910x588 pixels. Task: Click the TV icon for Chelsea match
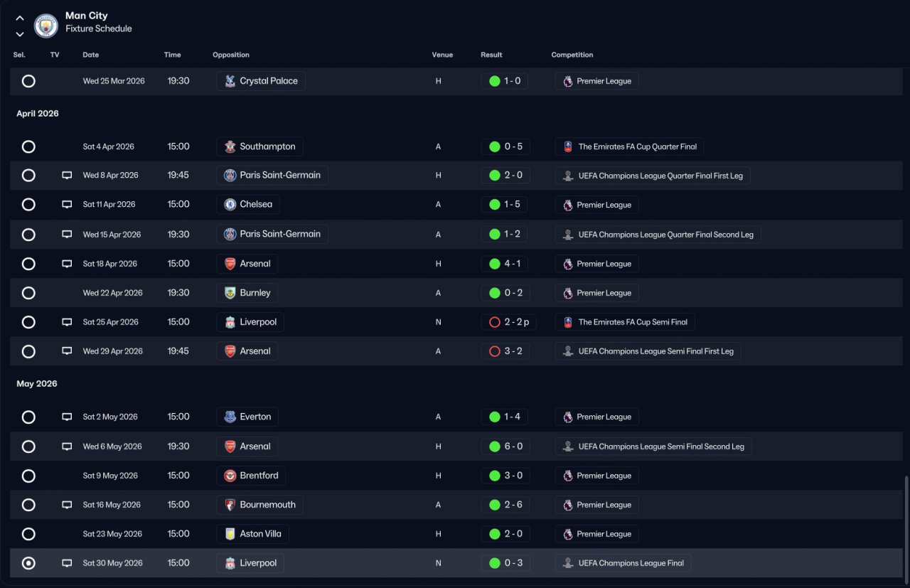67,205
